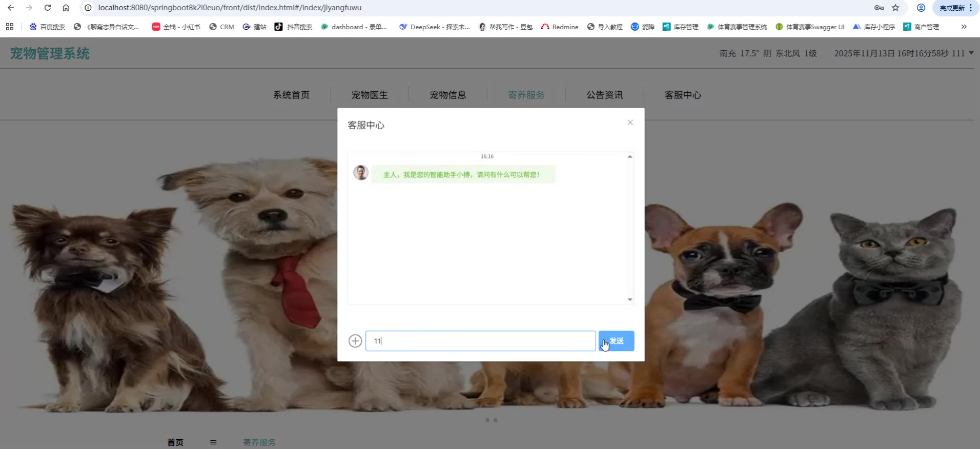Open the 宠物医生 menu item

point(369,95)
